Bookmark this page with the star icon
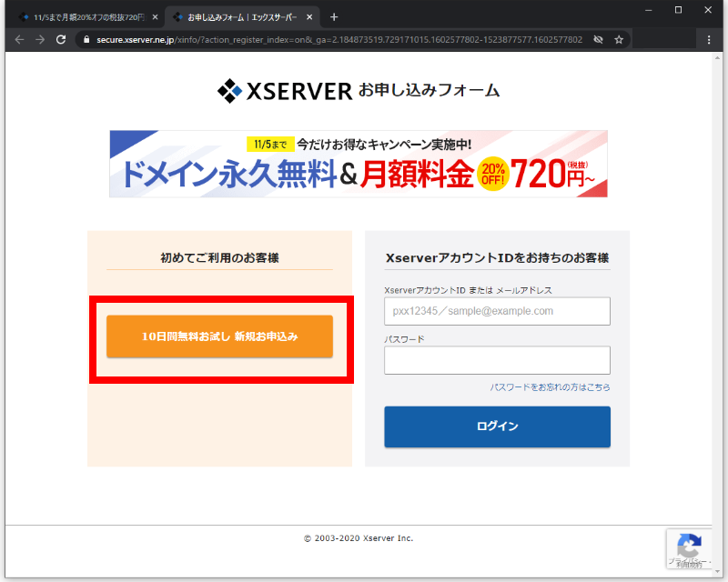 coord(619,40)
